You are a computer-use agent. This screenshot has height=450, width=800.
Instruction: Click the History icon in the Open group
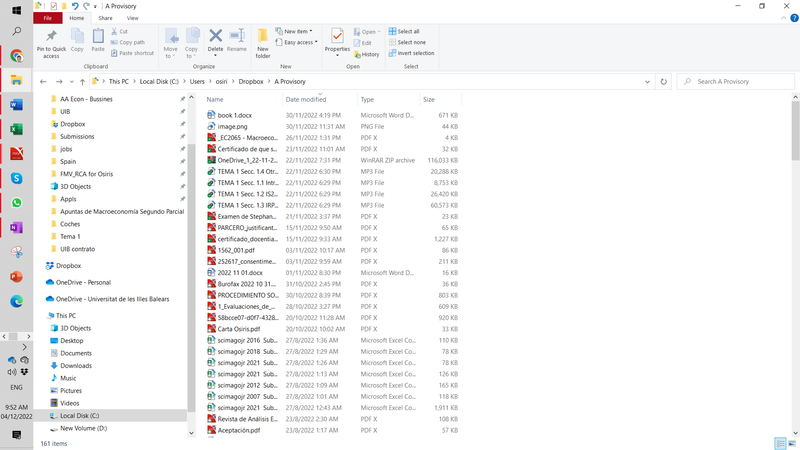click(x=367, y=54)
